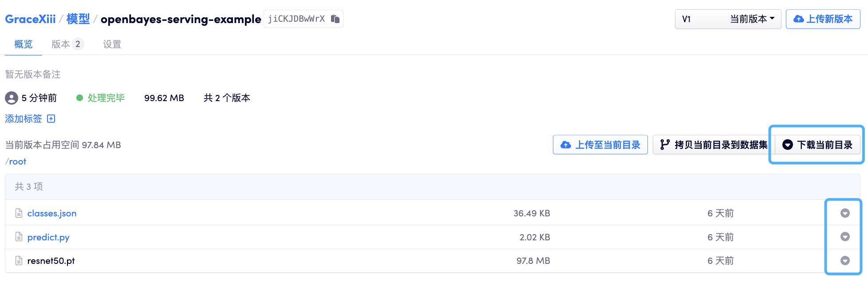The image size is (868, 290).
Task: Click the add tag plus icon
Action: 51,119
